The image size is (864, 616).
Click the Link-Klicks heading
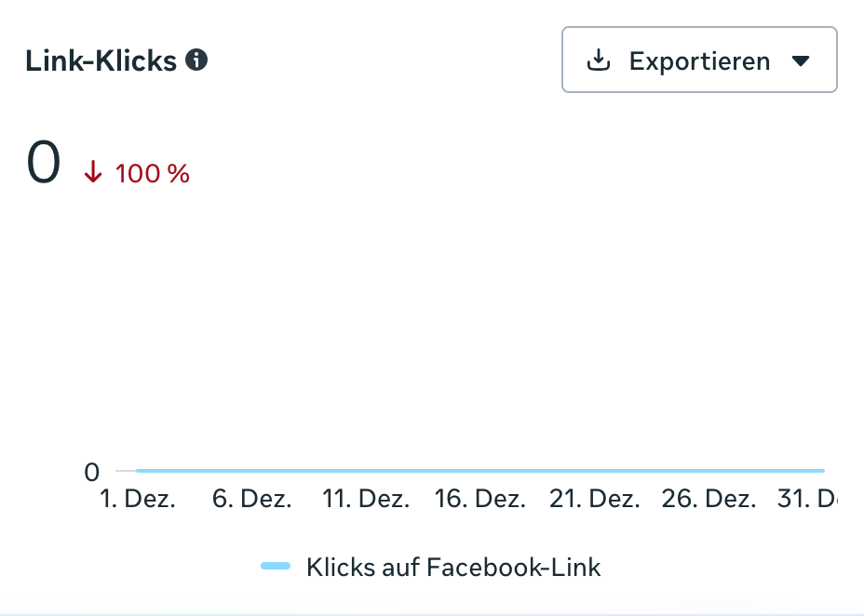101,61
